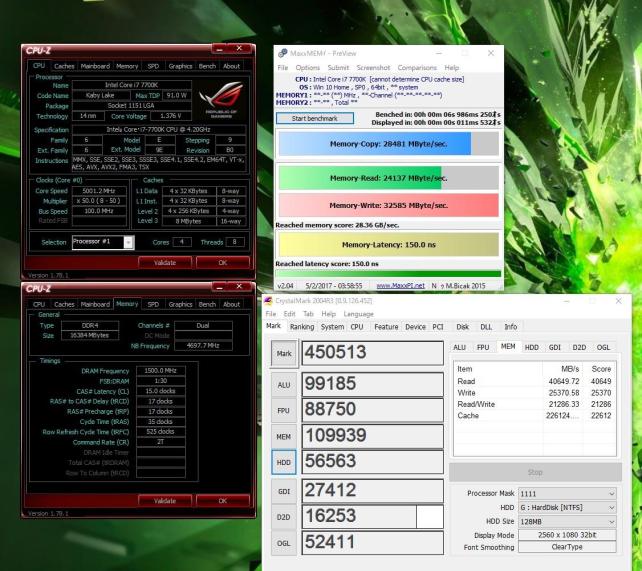Click the GDI benchmark button
Image resolution: width=642 pixels, height=571 pixels.
(x=284, y=491)
